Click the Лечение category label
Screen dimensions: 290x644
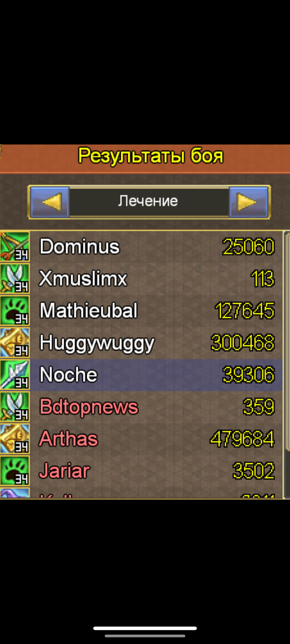click(x=148, y=201)
